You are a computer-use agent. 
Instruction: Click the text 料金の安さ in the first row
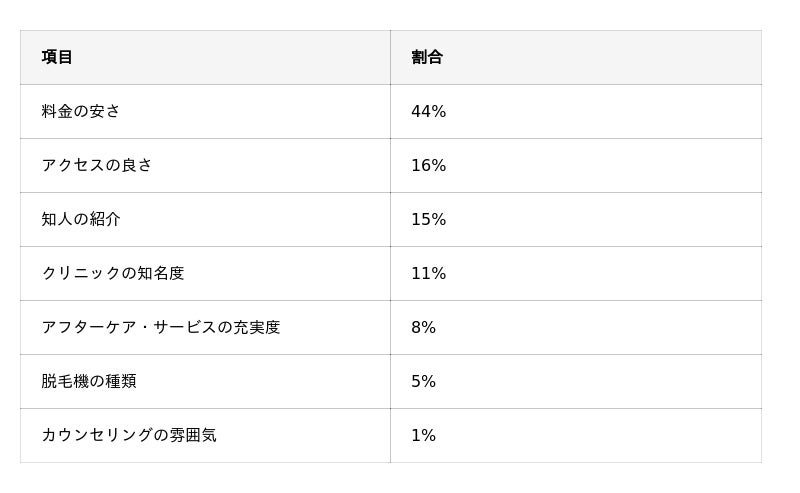pos(81,111)
